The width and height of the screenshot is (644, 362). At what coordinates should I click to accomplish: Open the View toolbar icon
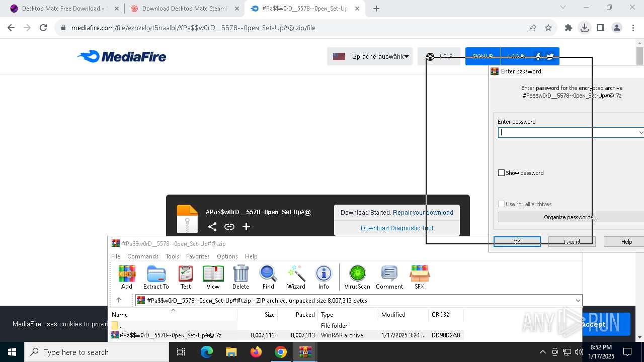click(213, 278)
